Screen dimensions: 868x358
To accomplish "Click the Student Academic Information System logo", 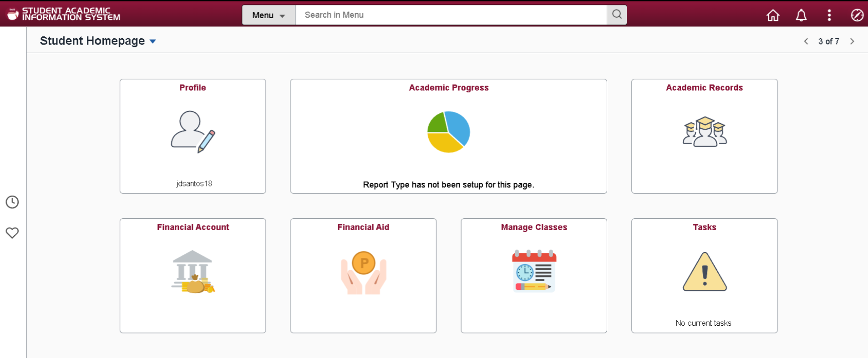I will 64,14.
